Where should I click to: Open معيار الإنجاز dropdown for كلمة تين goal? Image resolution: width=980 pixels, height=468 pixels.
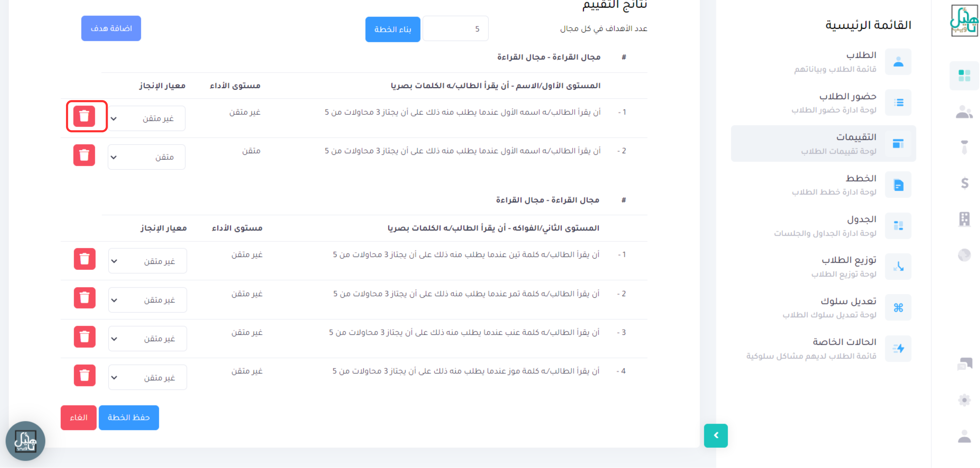[148, 261]
